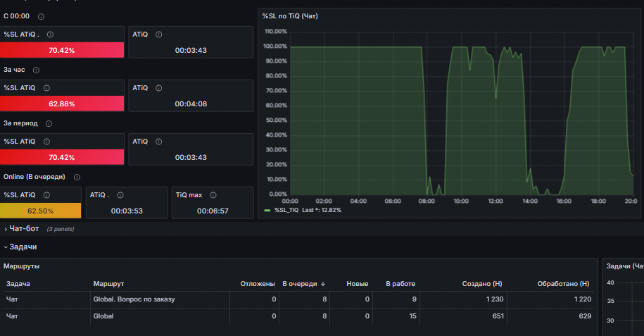Open the '%SL по TiQ (Чат)' panel title menu
Viewport: 644px width, 336px height.
coord(290,16)
